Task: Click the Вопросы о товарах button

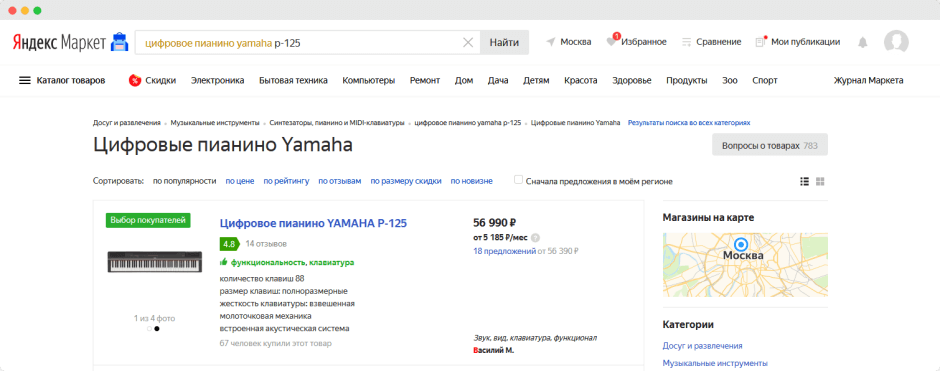Action: pyautogui.click(x=770, y=145)
